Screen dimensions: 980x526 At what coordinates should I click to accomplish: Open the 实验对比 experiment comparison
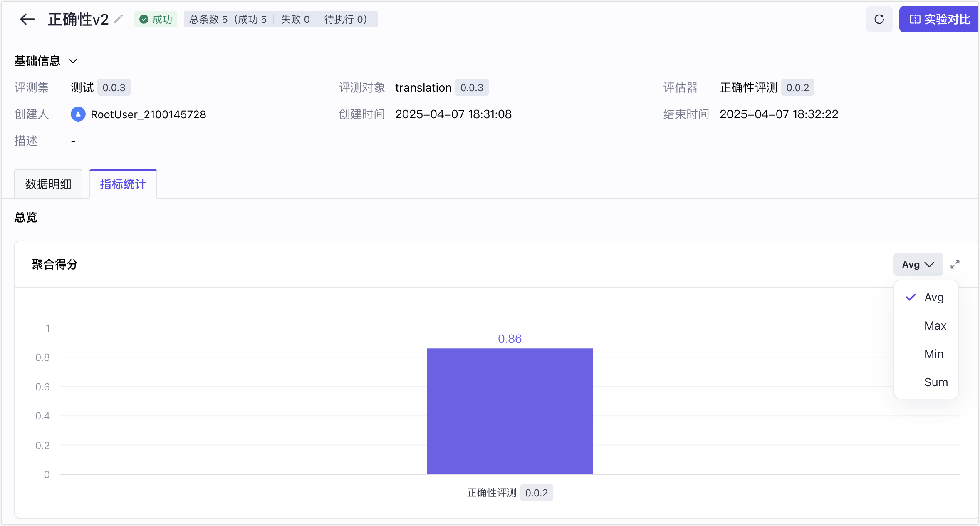[939, 19]
